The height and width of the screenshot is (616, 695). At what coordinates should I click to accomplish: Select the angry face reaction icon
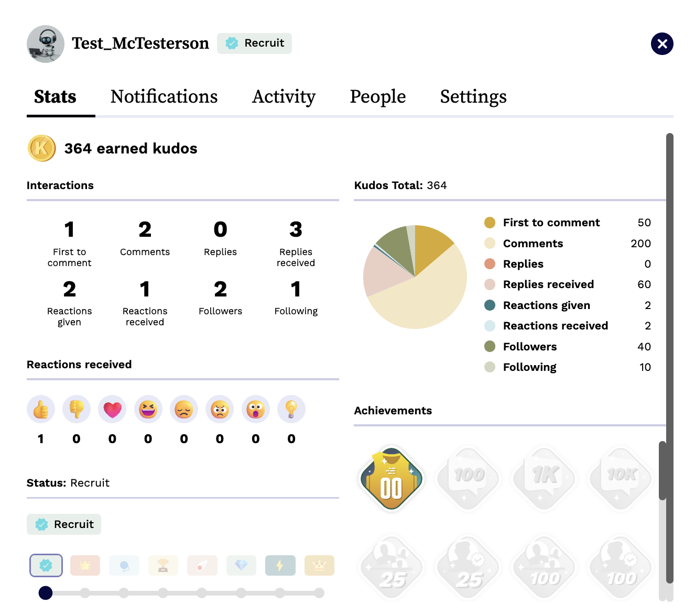(220, 409)
